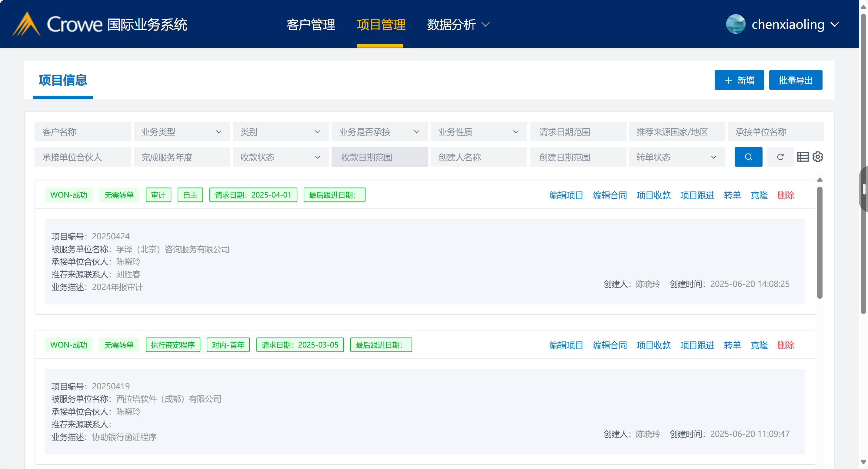This screenshot has height=469, width=868.
Task: Expand the 业务类型 dropdown
Action: pos(182,132)
